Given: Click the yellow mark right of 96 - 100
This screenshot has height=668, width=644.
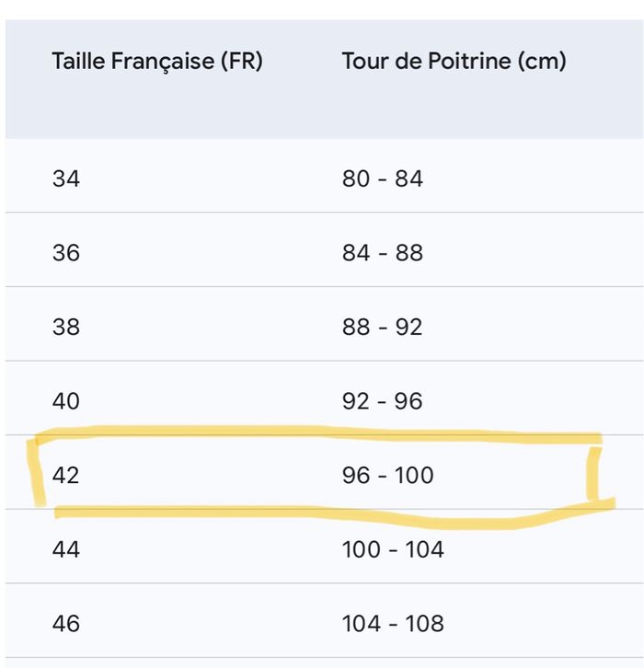Looking at the screenshot, I should pos(594,474).
